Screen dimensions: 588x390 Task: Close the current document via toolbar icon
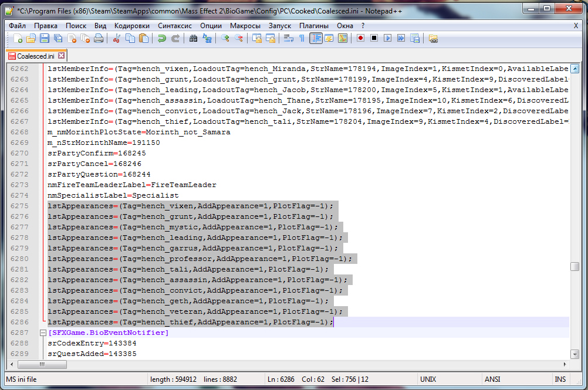point(72,38)
